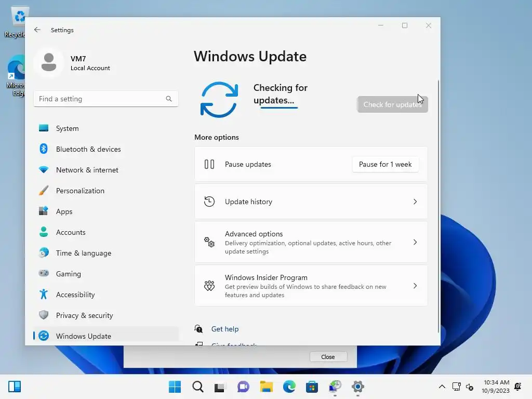Click the Gaming controller icon
532x399 pixels.
[44, 273]
